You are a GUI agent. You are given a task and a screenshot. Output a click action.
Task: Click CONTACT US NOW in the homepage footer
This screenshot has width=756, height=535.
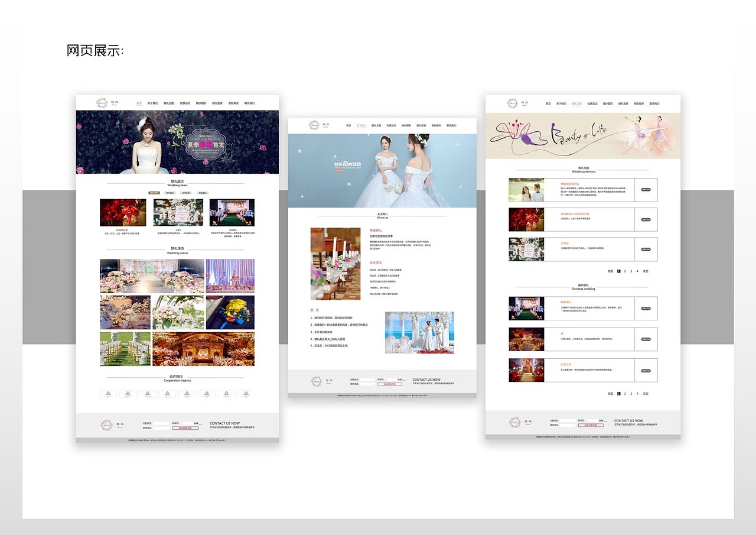225,423
